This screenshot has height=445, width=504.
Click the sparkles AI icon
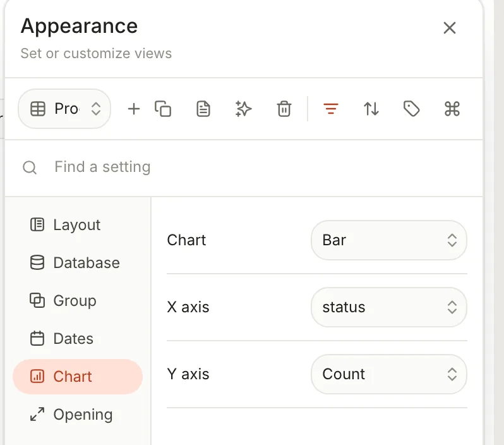coord(243,109)
